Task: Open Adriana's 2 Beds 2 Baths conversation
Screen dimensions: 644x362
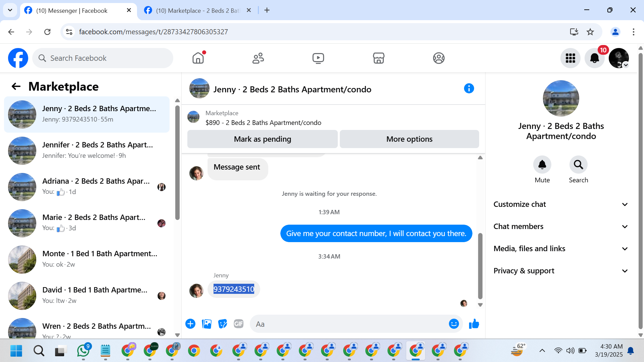Action: [x=87, y=187]
